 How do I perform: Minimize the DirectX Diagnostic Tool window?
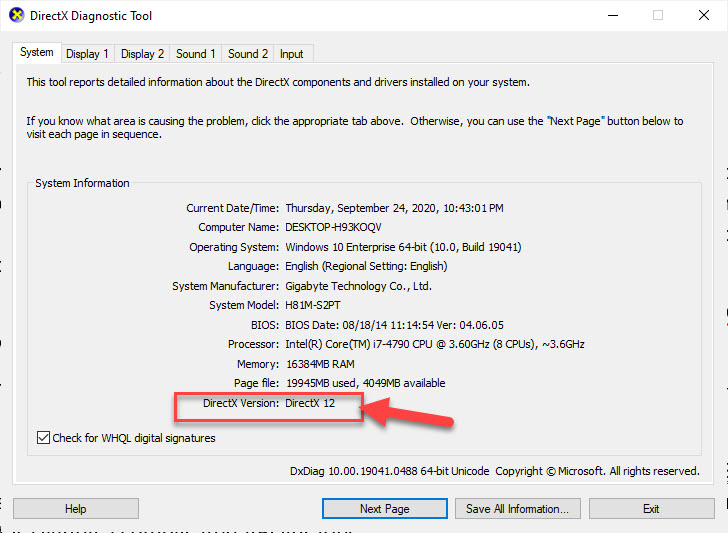pyautogui.click(x=613, y=15)
